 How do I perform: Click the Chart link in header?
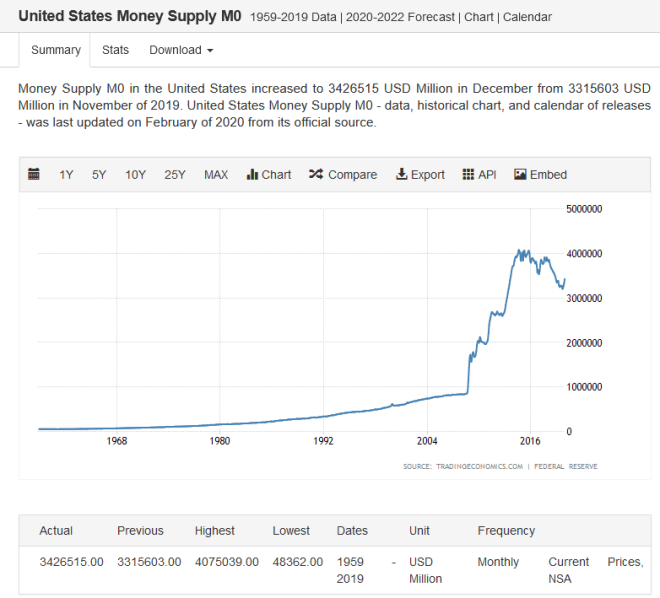coord(479,17)
